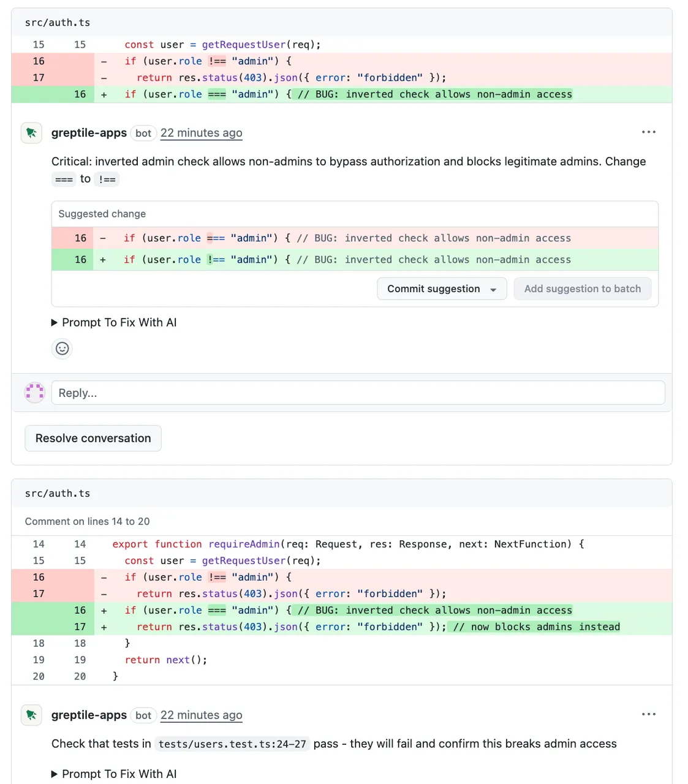Open src/auth.ts header above lines 14 to 20
This screenshot has width=688, height=784.
(58, 494)
